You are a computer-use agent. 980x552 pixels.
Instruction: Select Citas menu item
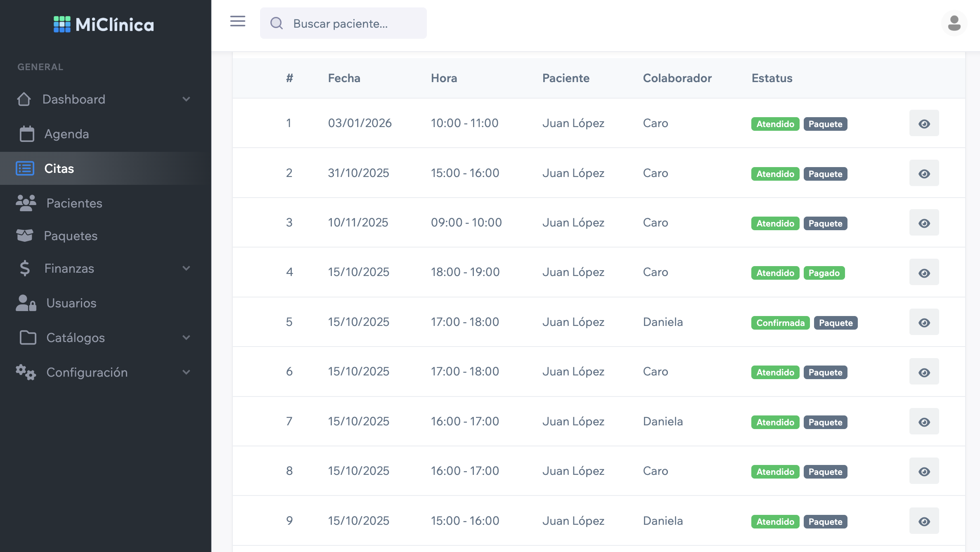coord(59,169)
